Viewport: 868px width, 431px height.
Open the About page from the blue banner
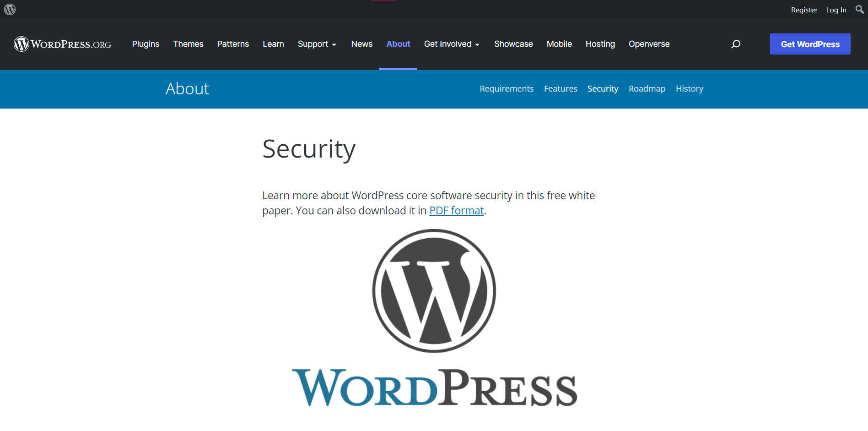tap(187, 89)
